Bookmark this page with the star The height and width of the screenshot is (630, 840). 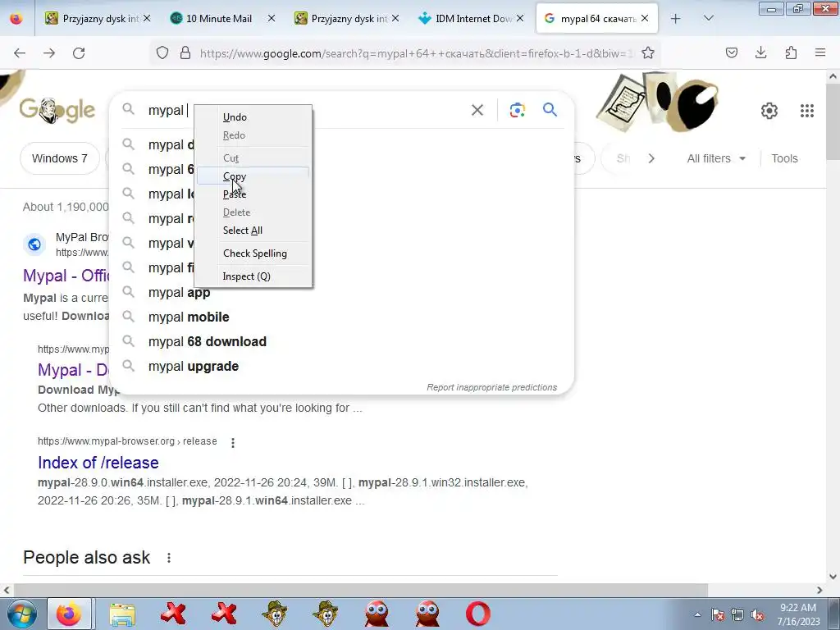click(x=648, y=52)
